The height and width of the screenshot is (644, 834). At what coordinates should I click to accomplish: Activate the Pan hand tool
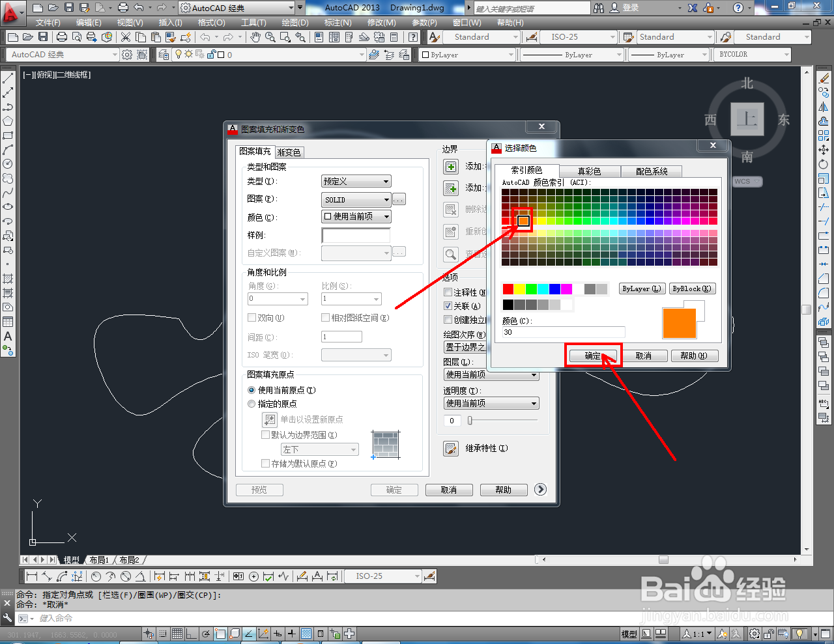(x=255, y=37)
